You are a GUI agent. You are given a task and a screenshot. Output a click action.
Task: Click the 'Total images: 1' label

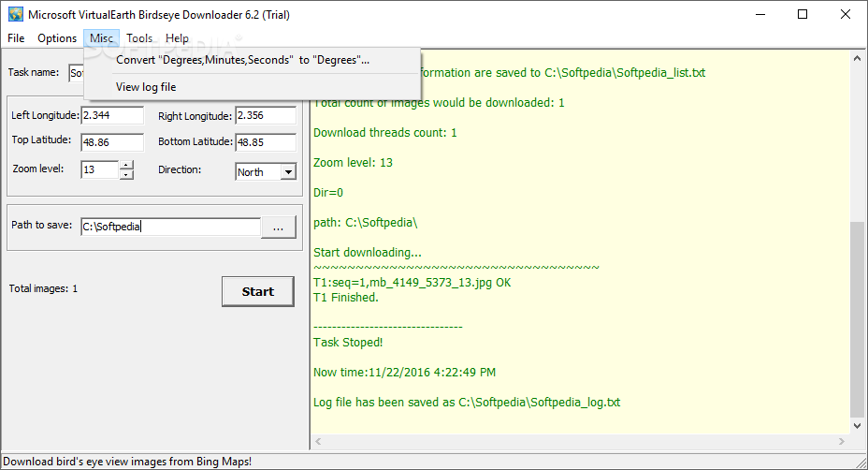43,288
